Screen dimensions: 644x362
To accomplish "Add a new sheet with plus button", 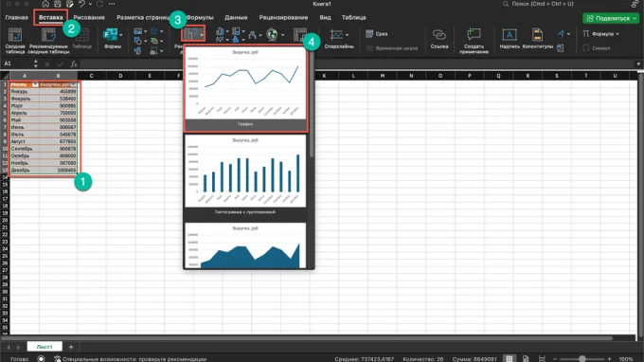I will (x=71, y=347).
